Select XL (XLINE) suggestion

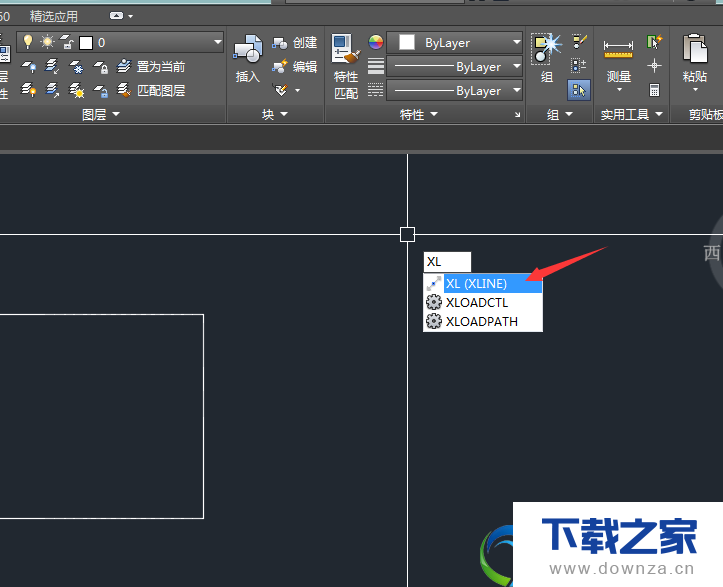coord(483,284)
